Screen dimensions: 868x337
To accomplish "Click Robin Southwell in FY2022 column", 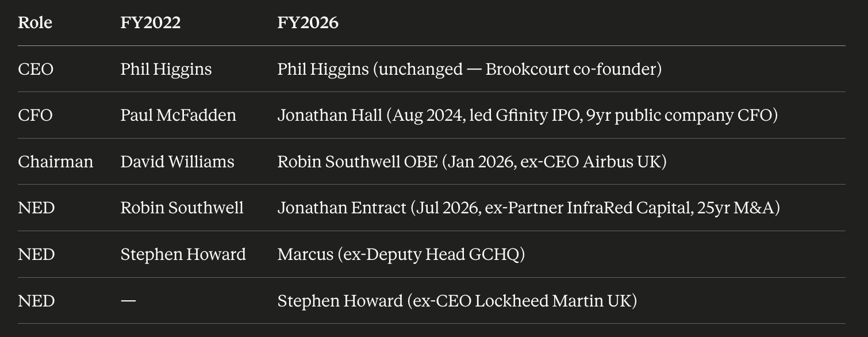I will (182, 208).
